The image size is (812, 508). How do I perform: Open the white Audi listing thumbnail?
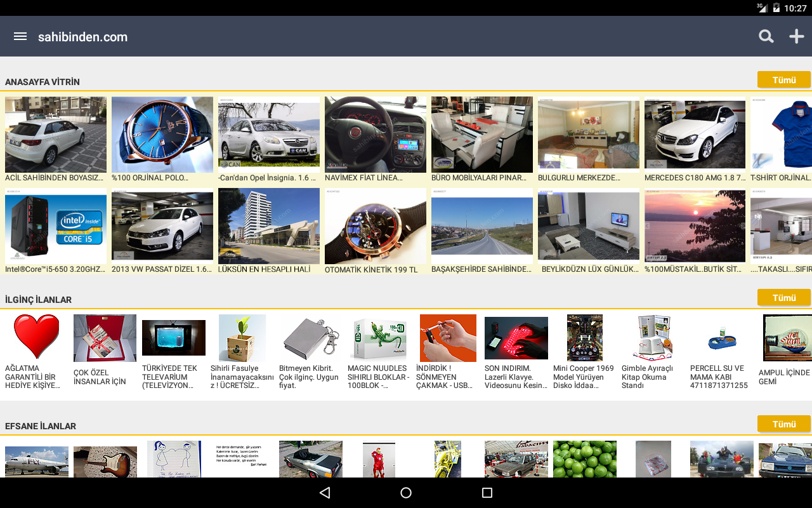coord(56,135)
